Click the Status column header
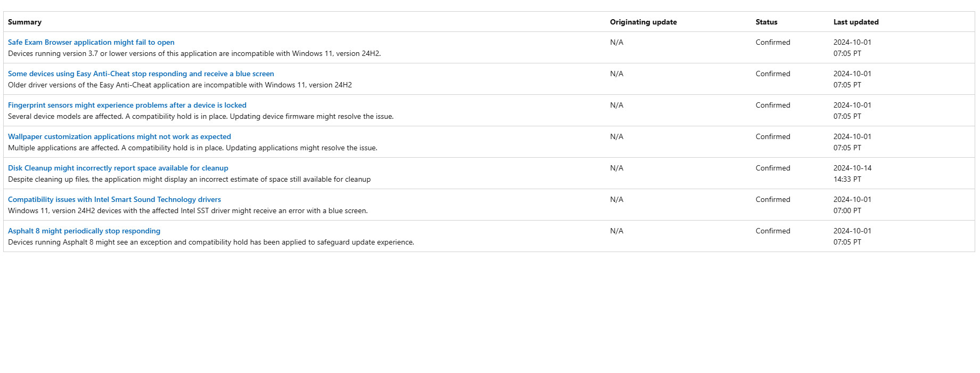This screenshot has width=980, height=373. pyautogui.click(x=766, y=22)
